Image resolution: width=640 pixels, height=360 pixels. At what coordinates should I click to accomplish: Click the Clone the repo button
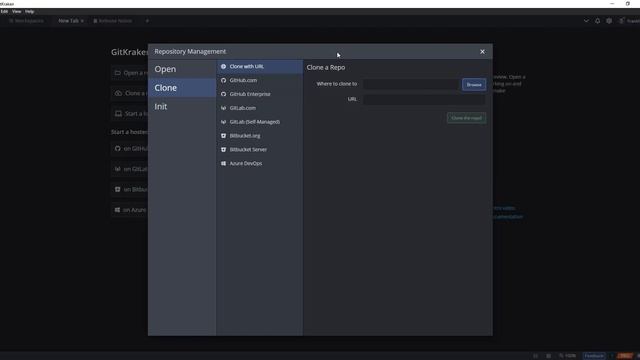[466, 118]
